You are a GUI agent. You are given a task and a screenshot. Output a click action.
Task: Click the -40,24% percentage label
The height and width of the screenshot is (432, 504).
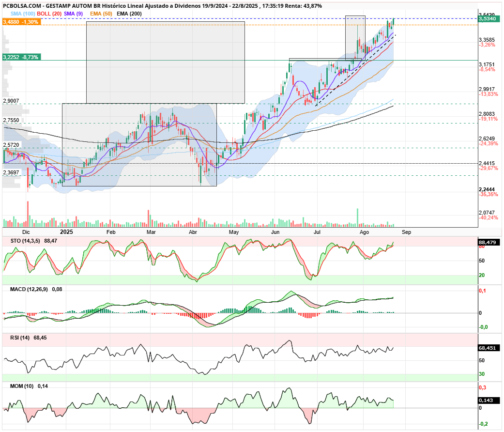tap(489, 217)
